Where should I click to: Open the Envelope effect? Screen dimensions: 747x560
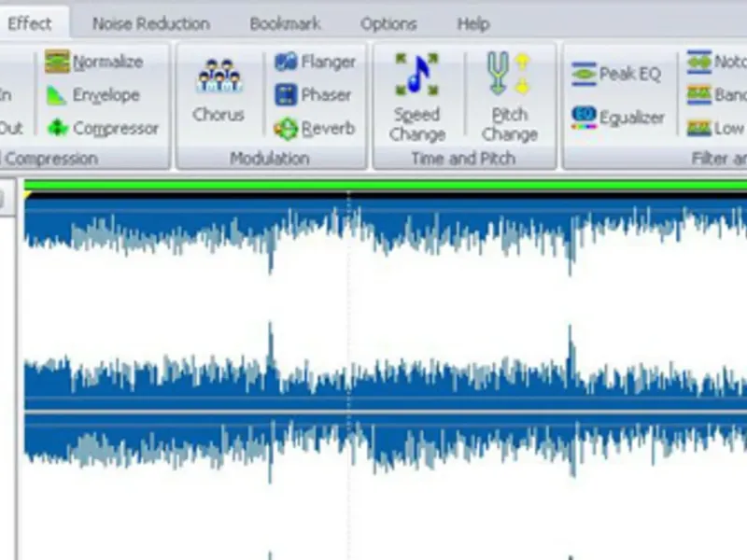coord(92,95)
